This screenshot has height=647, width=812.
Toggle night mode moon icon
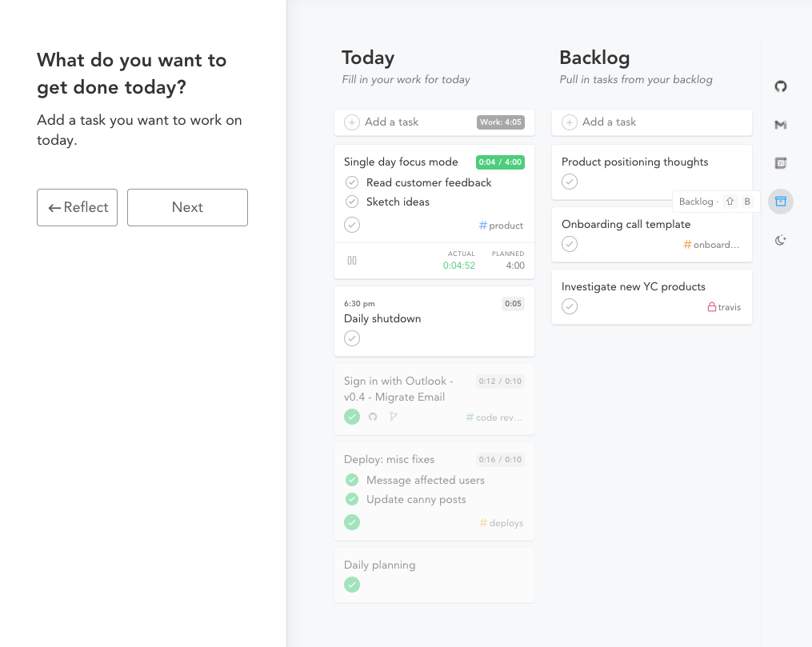(x=781, y=240)
